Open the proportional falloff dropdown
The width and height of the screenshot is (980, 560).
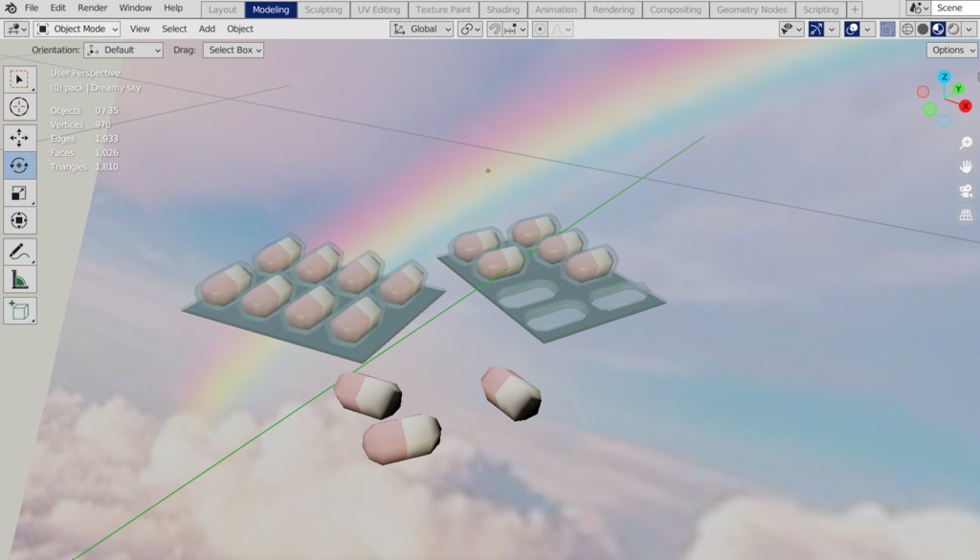click(561, 29)
